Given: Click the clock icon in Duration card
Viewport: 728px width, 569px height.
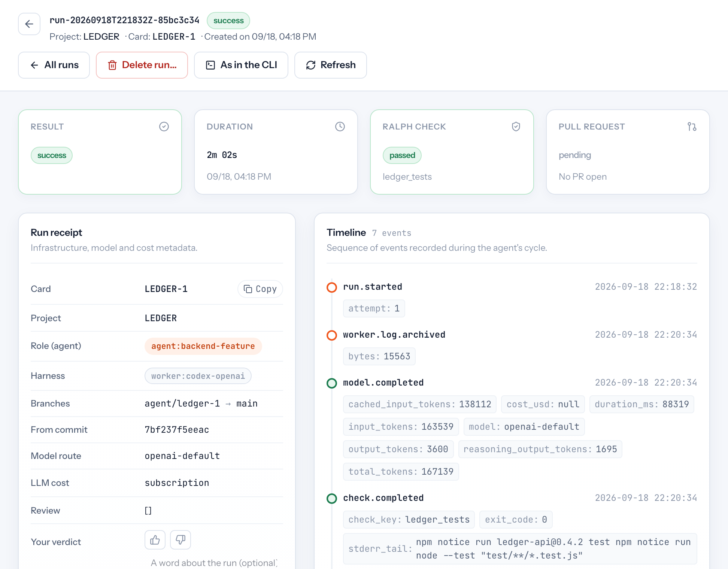Looking at the screenshot, I should coord(340,127).
